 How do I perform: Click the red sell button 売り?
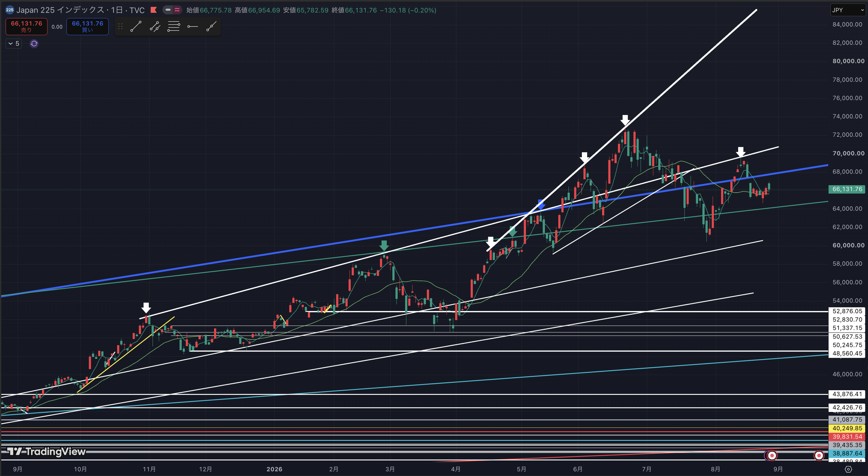point(26,26)
